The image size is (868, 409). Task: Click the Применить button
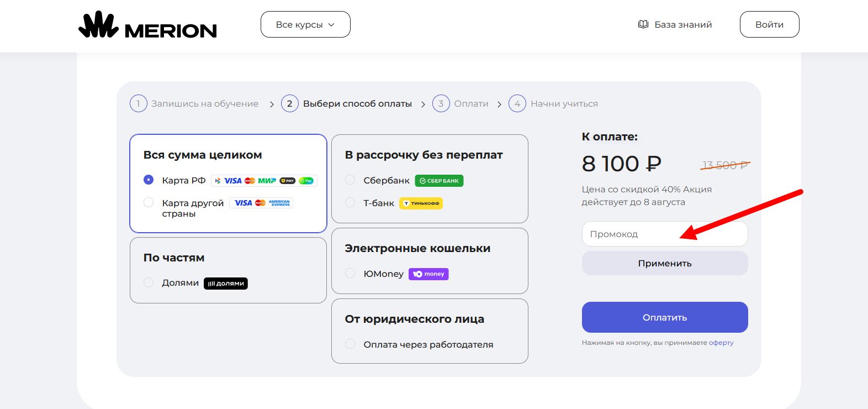tap(665, 263)
